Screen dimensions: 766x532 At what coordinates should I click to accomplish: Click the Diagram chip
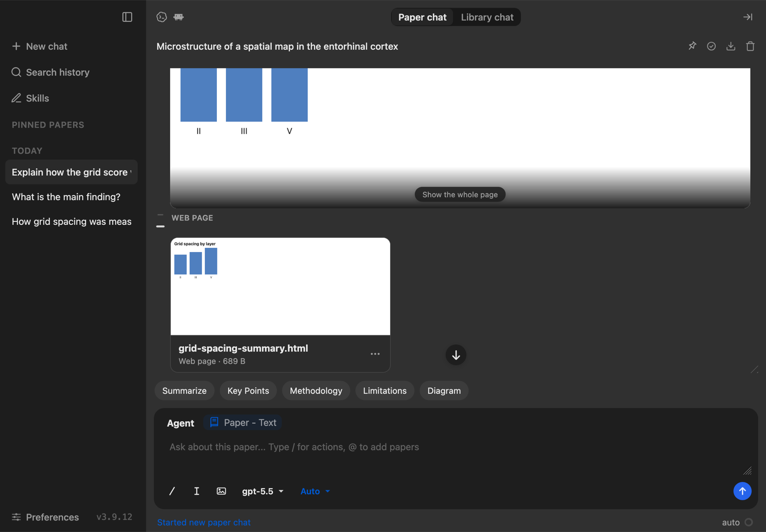pyautogui.click(x=444, y=391)
